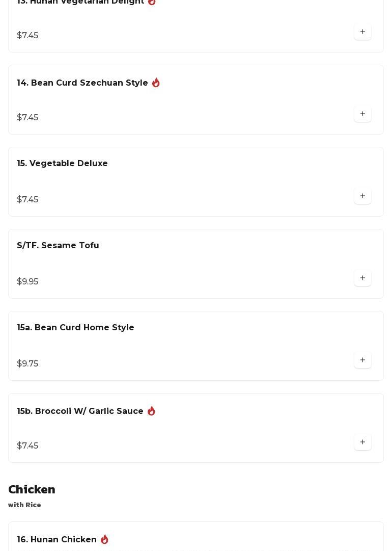View 15a. Bean Curd Home Style details
Viewport: 392px width, 551px height.
76,328
